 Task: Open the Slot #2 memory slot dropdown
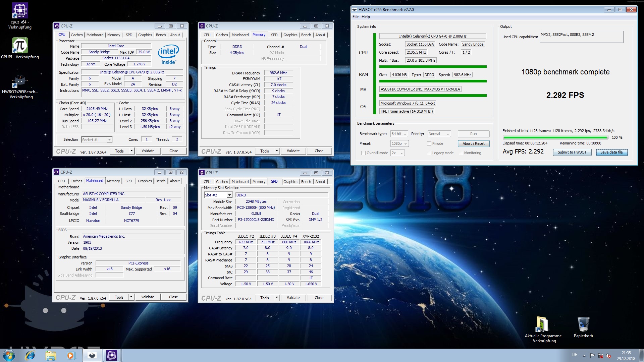(x=218, y=195)
